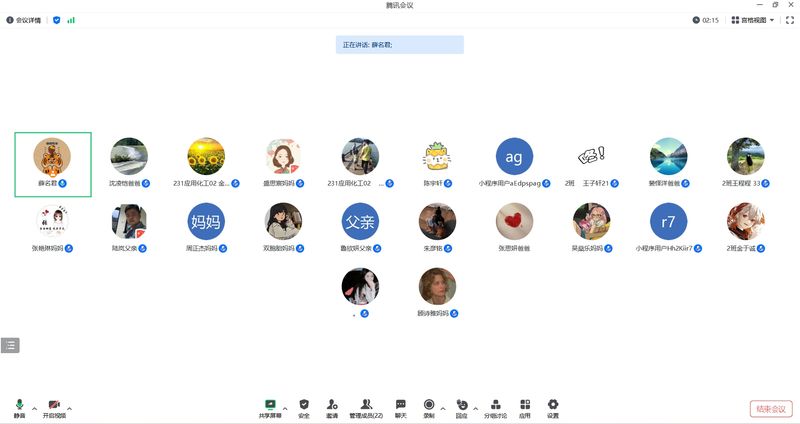This screenshot has height=424, width=800.
Task: Expand the arrow next to 开启视频
Action: coord(70,408)
